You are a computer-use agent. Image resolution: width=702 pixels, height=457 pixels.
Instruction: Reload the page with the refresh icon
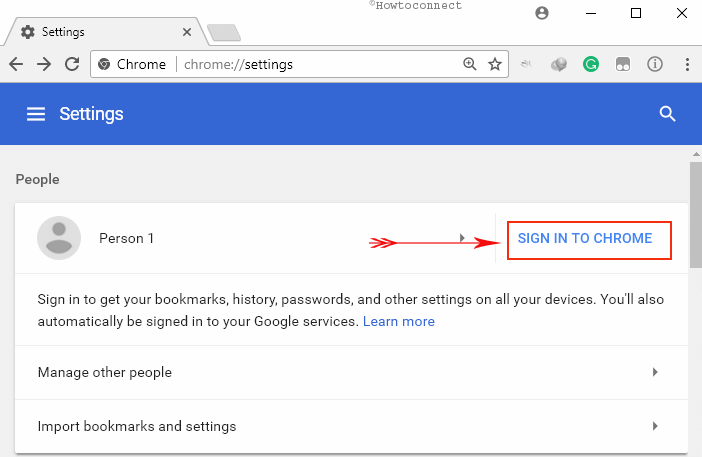pos(72,64)
